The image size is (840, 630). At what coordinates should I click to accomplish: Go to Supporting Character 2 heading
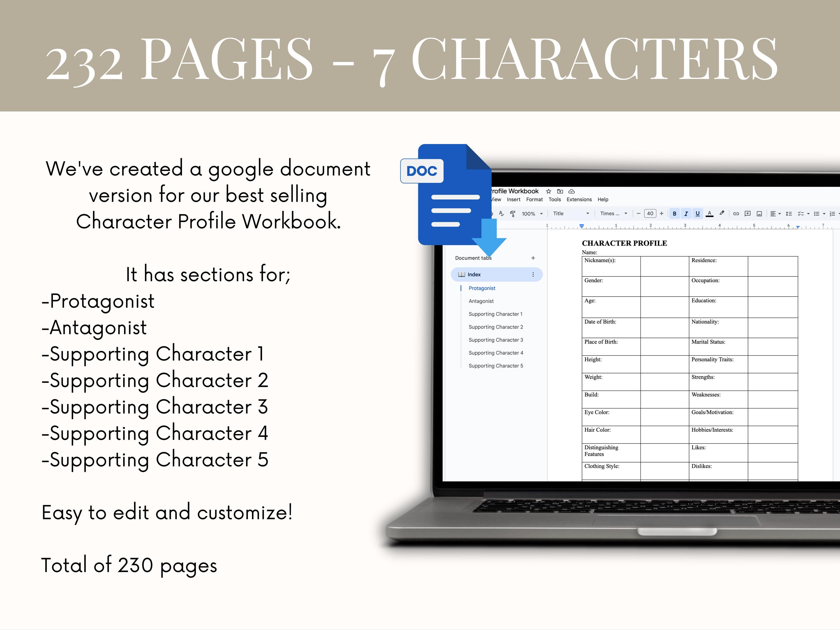click(496, 327)
